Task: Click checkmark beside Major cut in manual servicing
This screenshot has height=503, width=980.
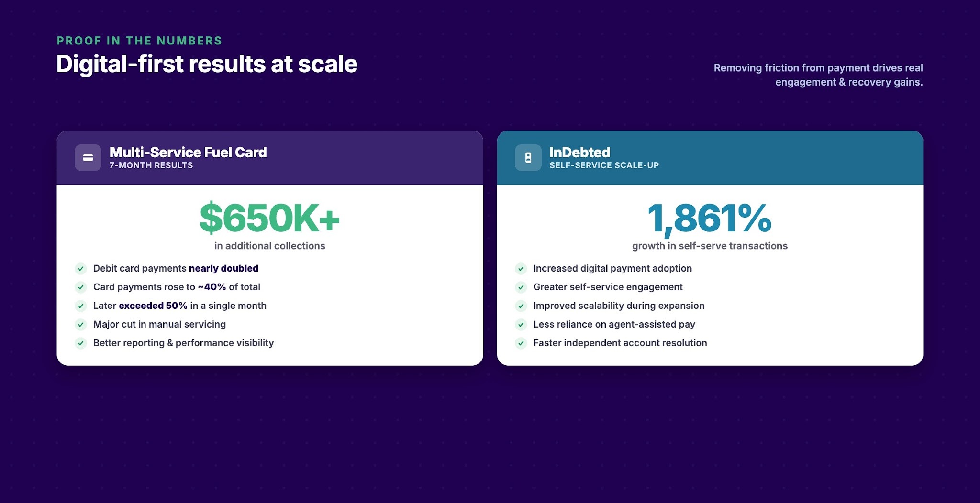Action: coord(81,325)
